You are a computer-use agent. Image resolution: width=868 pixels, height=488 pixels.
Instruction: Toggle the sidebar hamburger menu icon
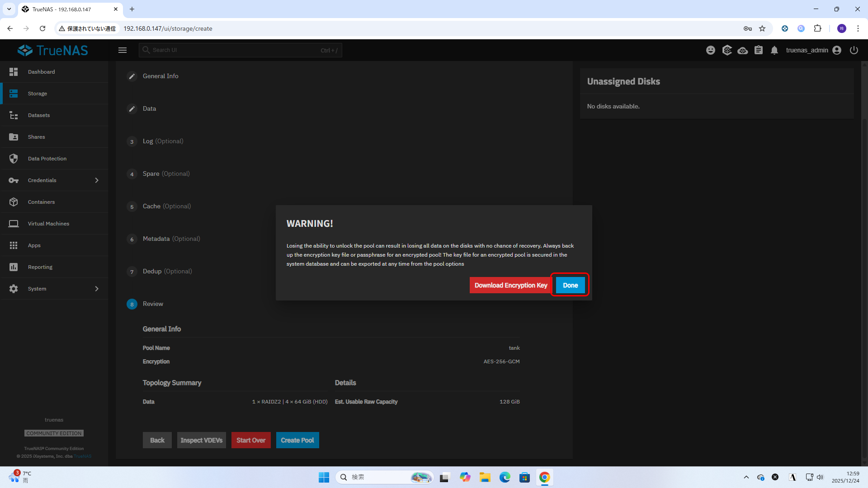(123, 50)
